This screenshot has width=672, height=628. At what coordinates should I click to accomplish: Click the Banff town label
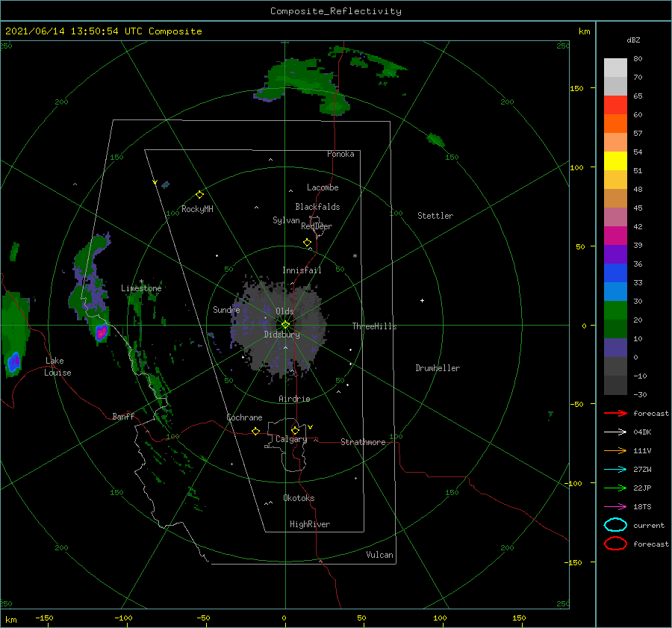tap(123, 416)
